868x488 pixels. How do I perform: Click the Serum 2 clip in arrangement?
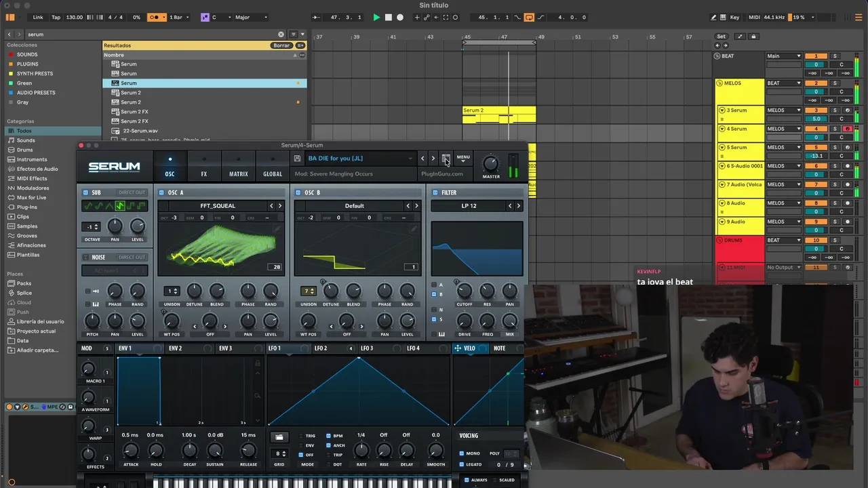(x=499, y=115)
